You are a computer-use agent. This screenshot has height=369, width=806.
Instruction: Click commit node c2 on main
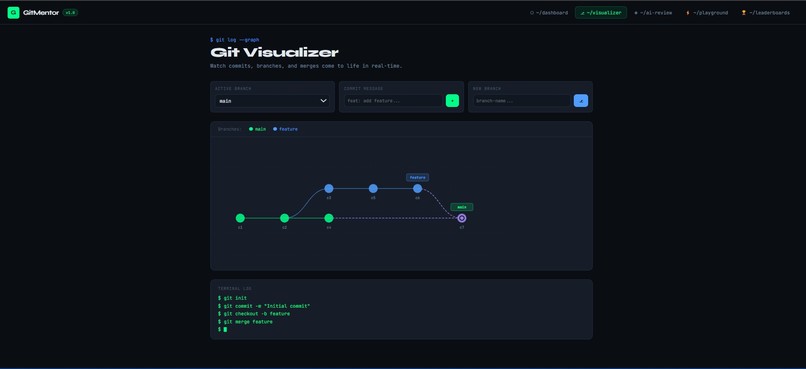[x=284, y=218]
